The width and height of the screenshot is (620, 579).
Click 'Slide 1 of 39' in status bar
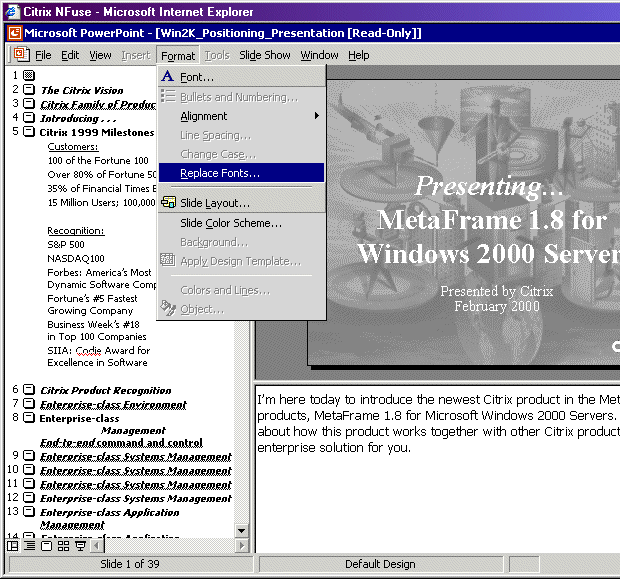[130, 564]
